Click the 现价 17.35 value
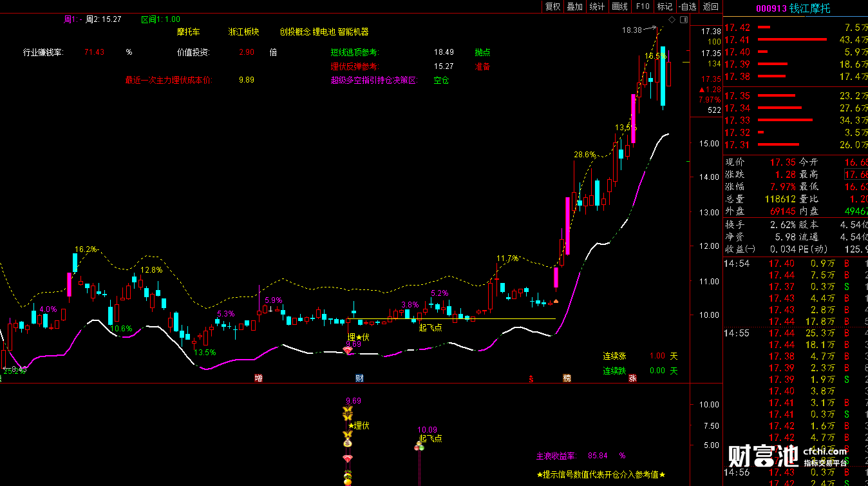868x486 pixels. click(783, 162)
